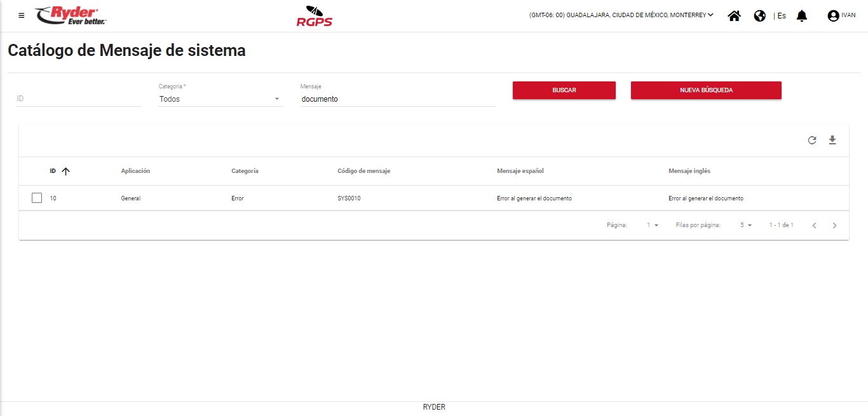Click the Mensaje español column header
Screen dimensions: 868x416
[x=520, y=171]
